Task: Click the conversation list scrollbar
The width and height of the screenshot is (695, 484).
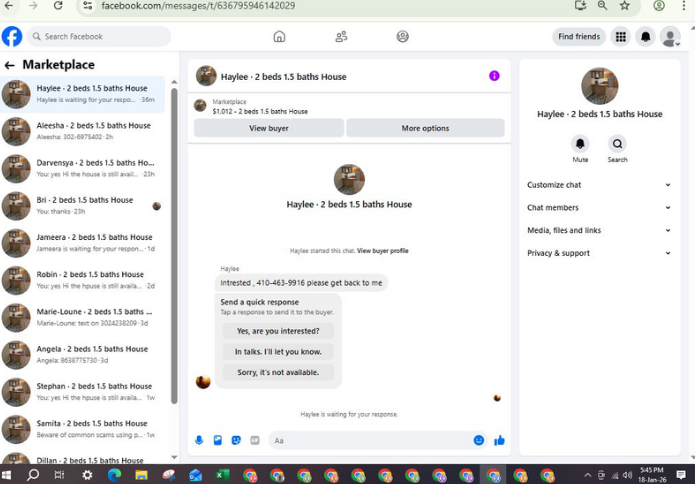Action: coord(174,246)
